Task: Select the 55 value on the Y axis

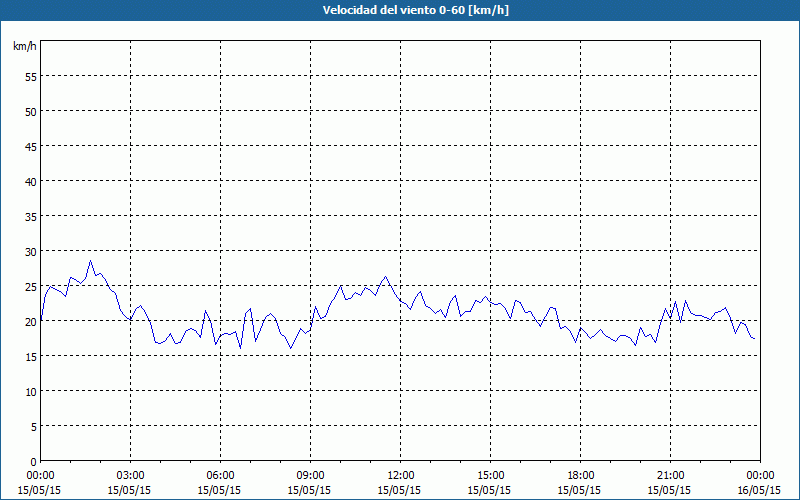Action: coord(31,79)
